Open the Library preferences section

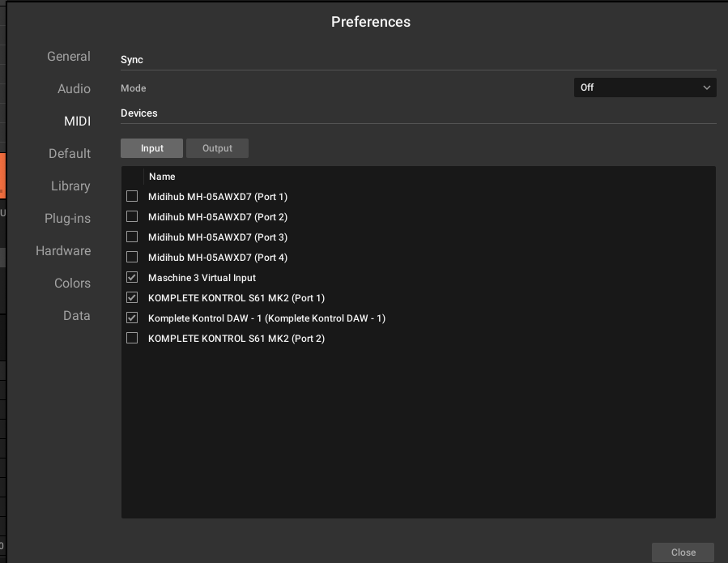click(x=70, y=186)
